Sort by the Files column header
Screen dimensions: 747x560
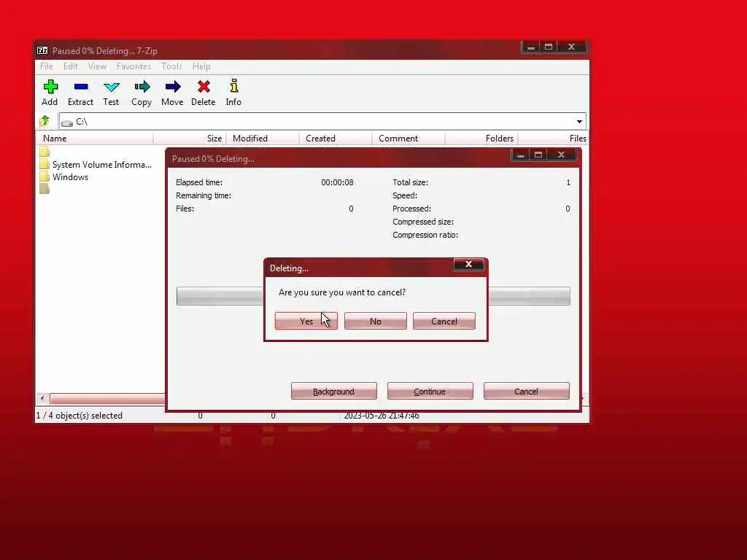click(554, 138)
